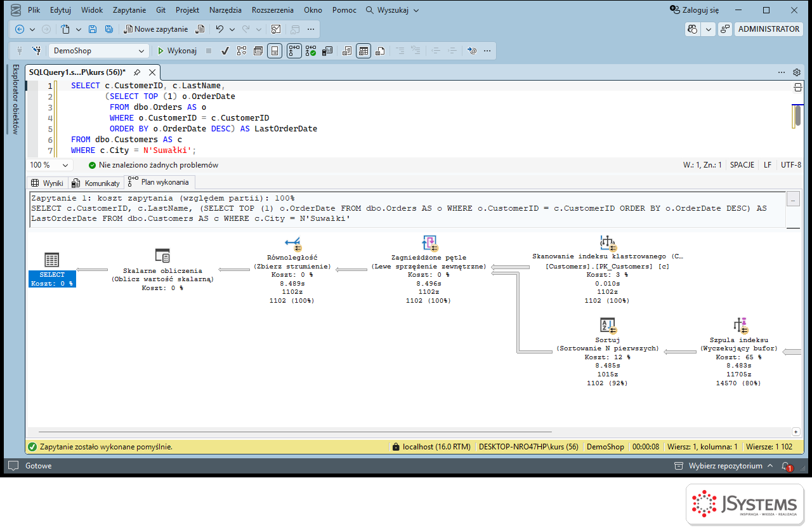The image size is (812, 530).
Task: Expand the Wybierz repozytorium selector
Action: pyautogui.click(x=725, y=466)
